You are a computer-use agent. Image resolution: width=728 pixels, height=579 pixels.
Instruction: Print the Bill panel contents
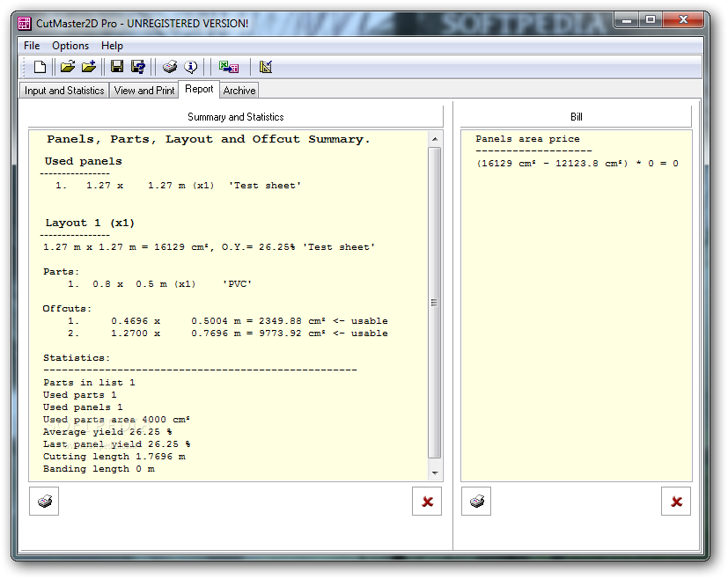coord(476,501)
